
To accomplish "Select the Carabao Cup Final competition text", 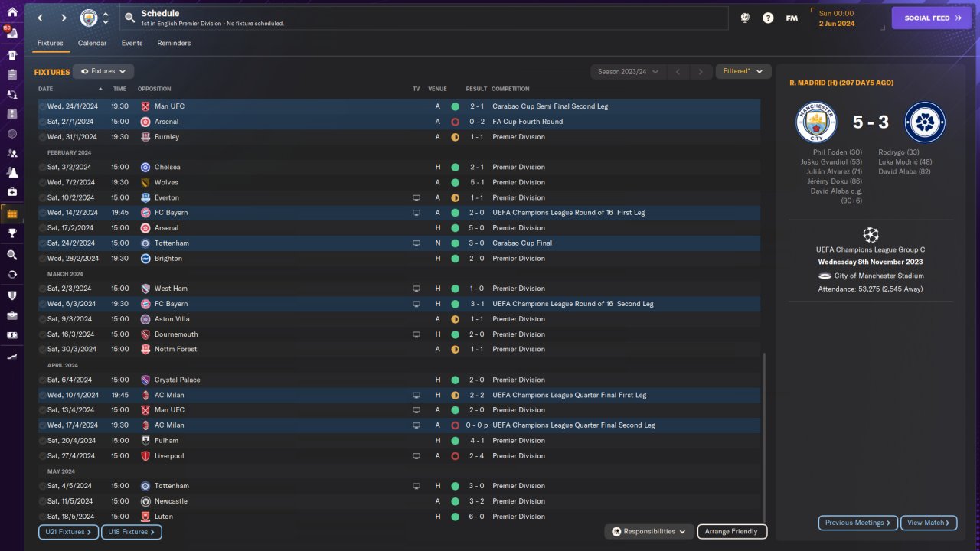I will 522,243.
